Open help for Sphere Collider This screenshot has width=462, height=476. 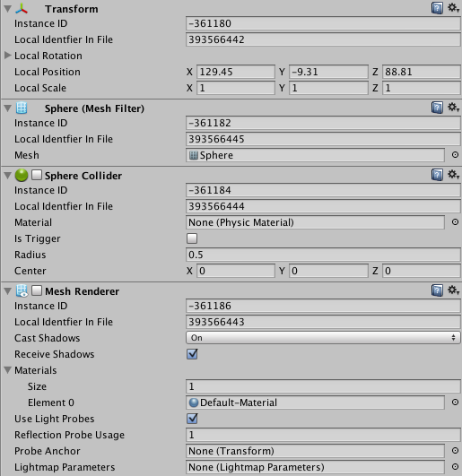437,175
